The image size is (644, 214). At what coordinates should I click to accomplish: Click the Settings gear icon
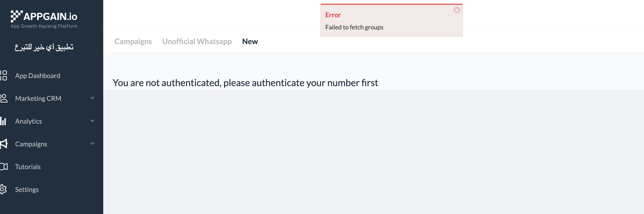coord(3,189)
